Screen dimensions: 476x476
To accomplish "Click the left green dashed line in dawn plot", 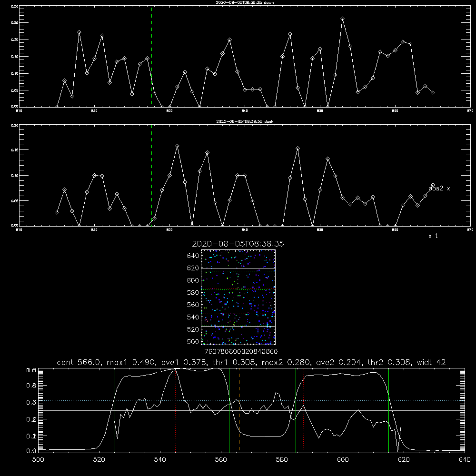I will (151, 57).
